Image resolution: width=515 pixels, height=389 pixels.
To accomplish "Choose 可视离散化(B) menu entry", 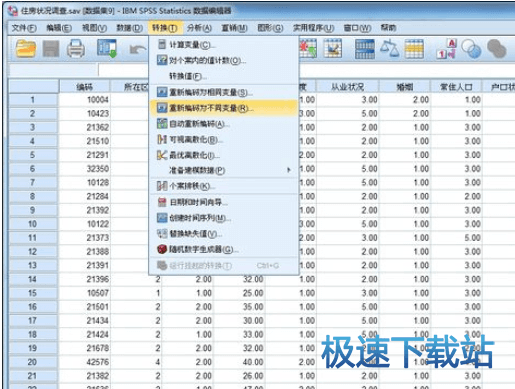I will 223,140.
